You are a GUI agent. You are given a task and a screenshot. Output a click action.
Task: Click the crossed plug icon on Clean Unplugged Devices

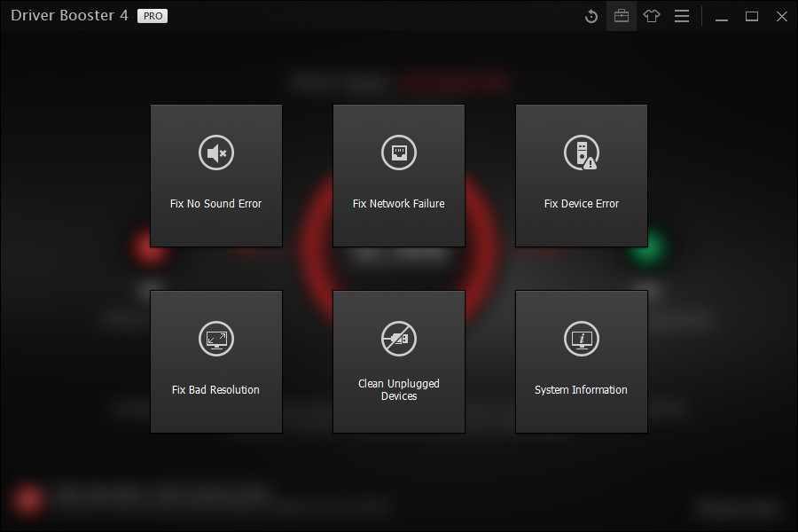(x=398, y=338)
